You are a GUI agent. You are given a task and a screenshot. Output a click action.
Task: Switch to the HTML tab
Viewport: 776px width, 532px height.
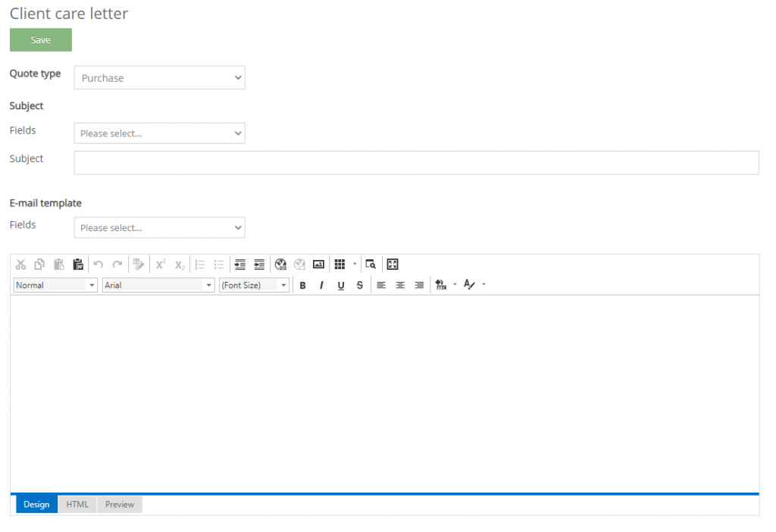click(x=77, y=504)
